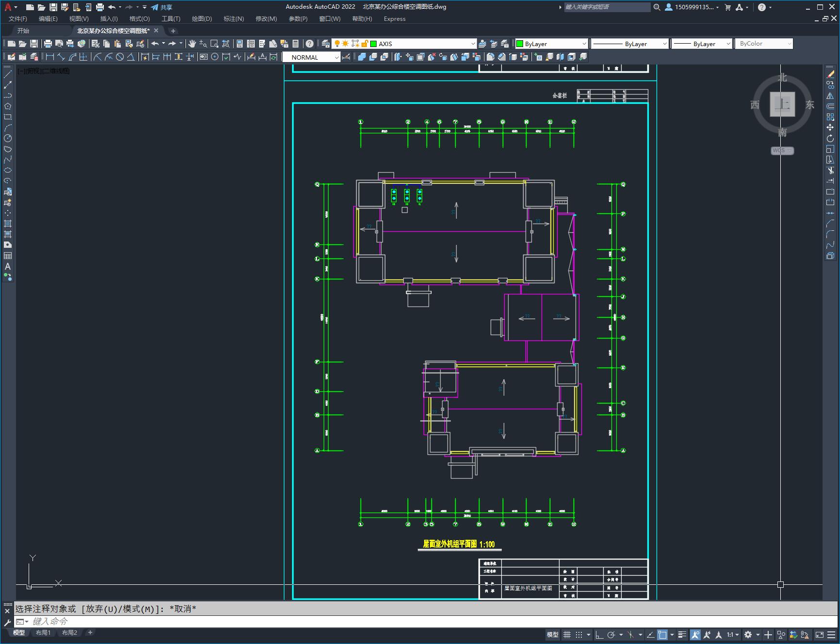Click the 上 top face of ViewCube

coord(782,104)
